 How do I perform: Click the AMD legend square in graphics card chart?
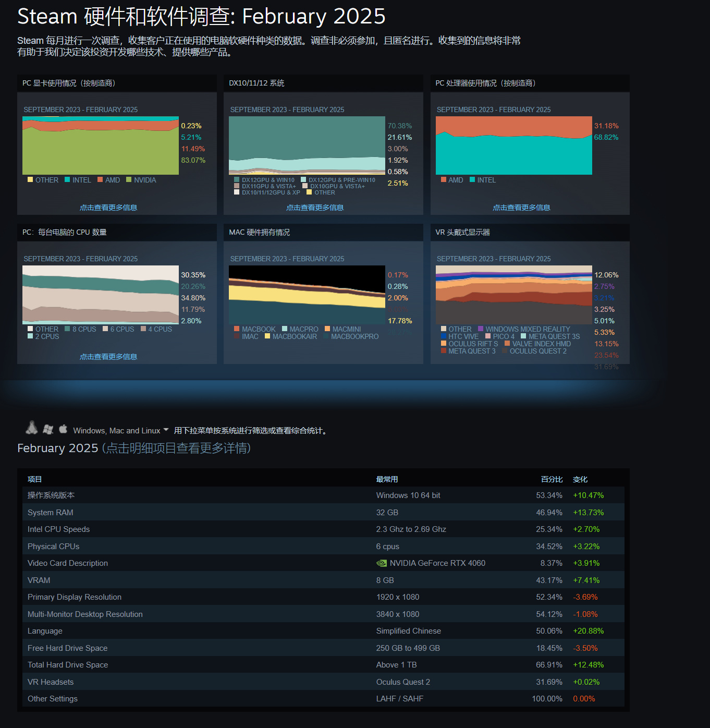[100, 180]
